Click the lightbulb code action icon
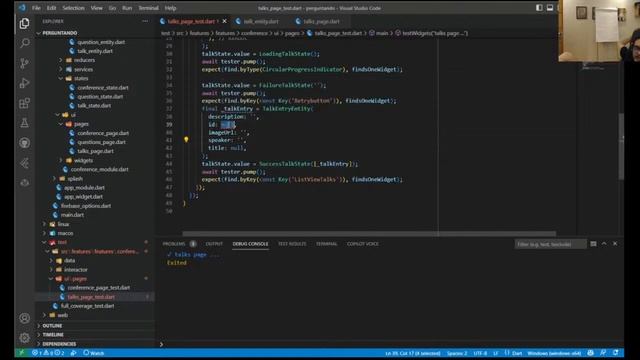This screenshot has width=640, height=360. point(186,140)
